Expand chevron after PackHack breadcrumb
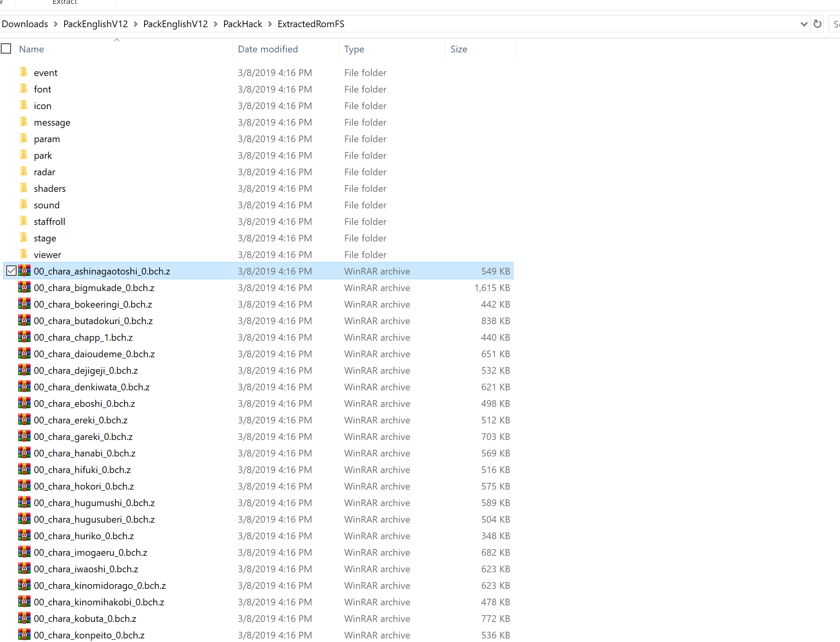 [270, 24]
